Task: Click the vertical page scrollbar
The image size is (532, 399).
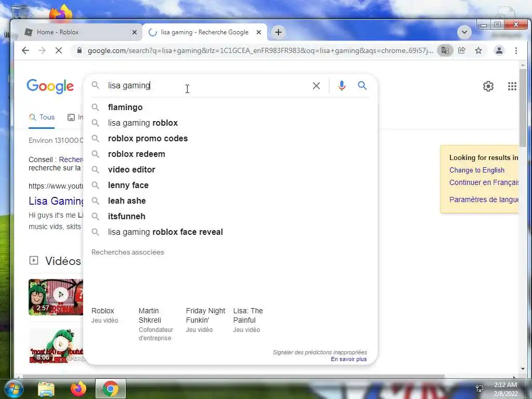Action: (x=523, y=109)
